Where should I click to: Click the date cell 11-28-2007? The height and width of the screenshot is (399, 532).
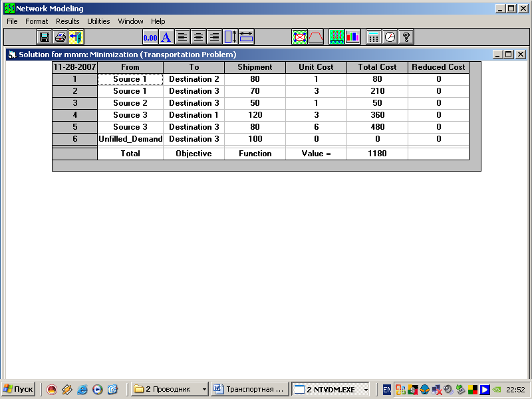[75, 67]
